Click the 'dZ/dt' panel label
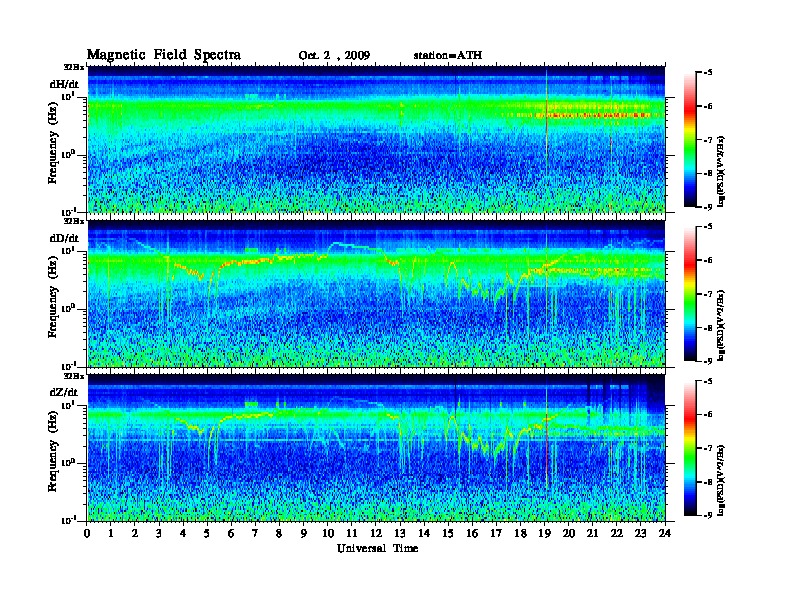Viewport: 792px width, 612px height. (x=64, y=392)
